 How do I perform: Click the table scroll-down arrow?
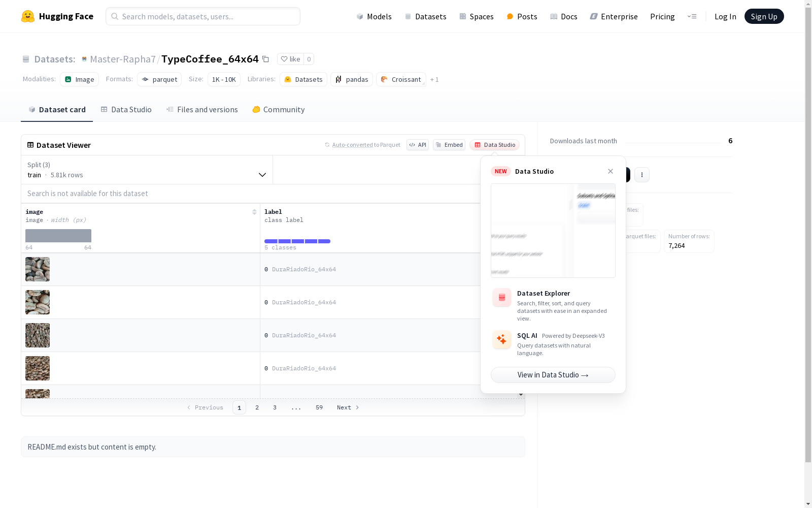521,395
